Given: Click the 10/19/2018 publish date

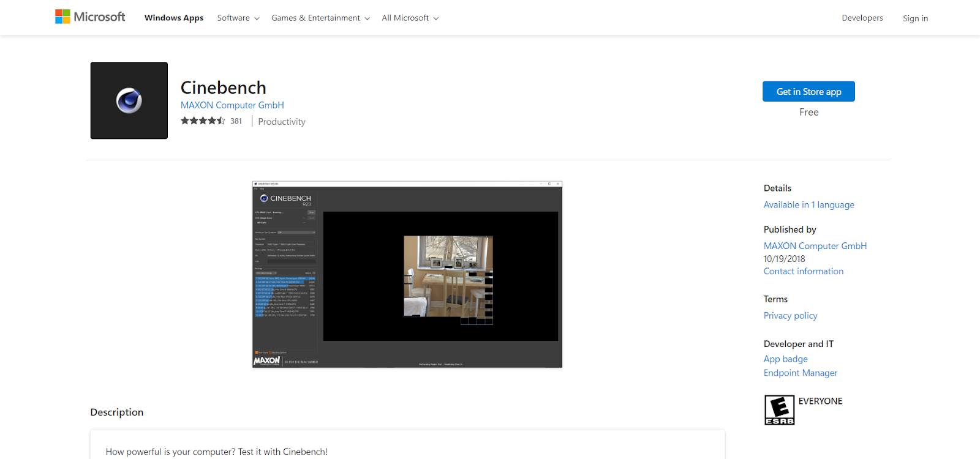Looking at the screenshot, I should (784, 259).
